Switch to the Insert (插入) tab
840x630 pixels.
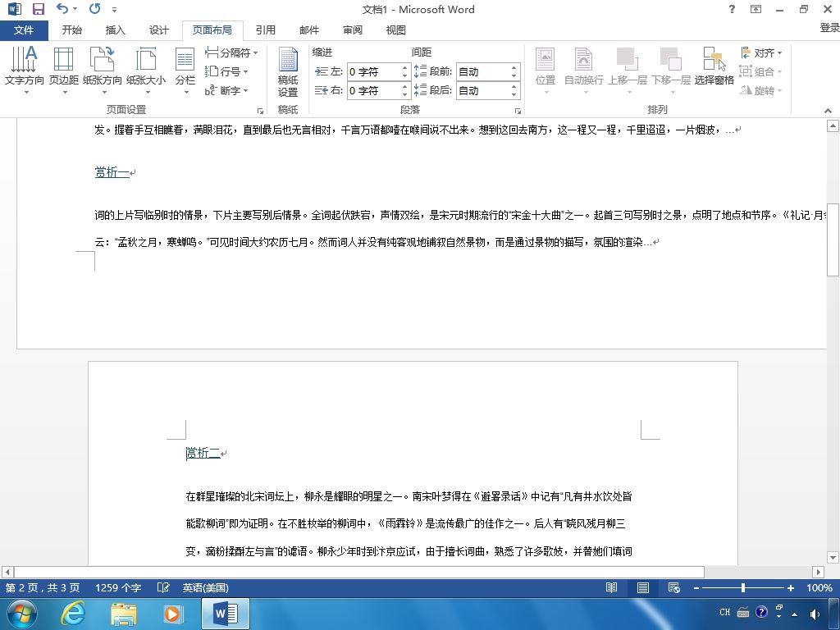pyautogui.click(x=115, y=30)
